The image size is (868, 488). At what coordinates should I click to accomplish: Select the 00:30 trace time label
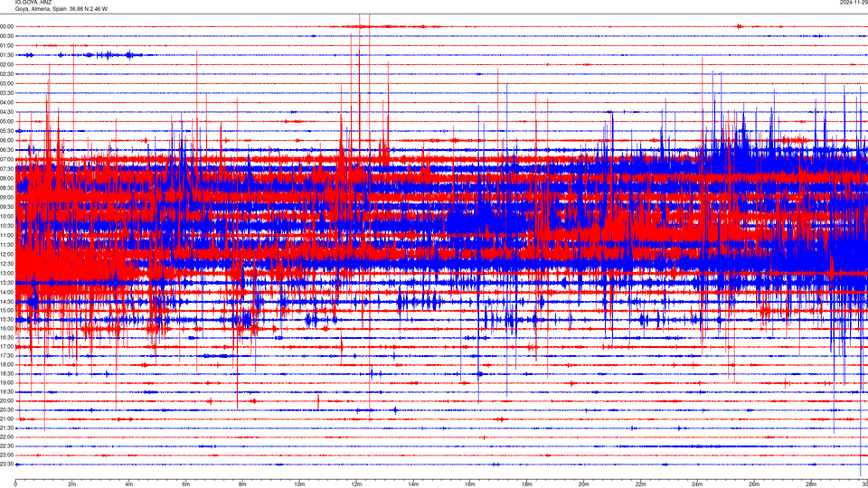coord(7,36)
